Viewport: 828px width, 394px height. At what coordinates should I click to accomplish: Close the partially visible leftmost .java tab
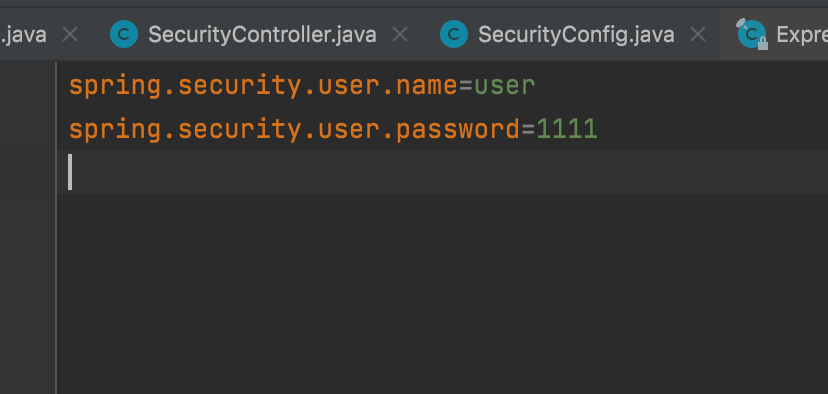70,35
